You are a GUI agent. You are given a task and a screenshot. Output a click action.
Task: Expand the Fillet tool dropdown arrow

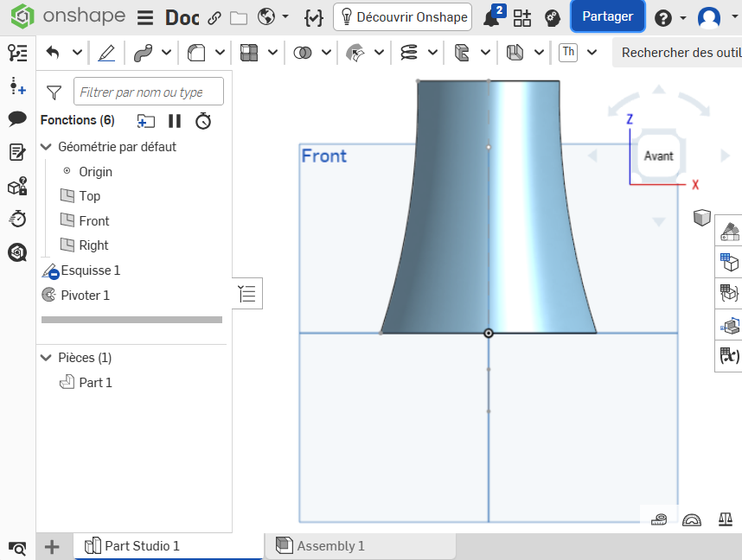[x=220, y=52]
